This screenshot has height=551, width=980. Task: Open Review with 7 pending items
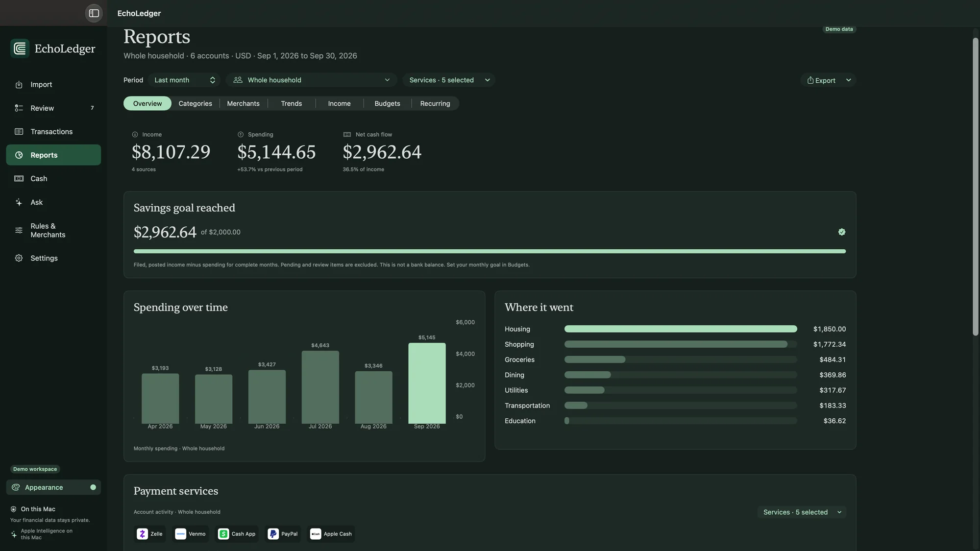[53, 108]
